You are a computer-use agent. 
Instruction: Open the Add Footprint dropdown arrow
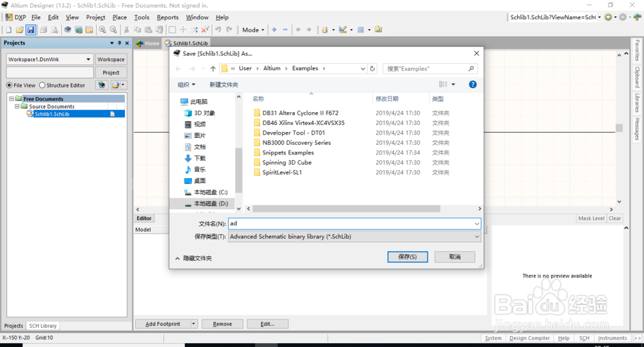pos(193,324)
